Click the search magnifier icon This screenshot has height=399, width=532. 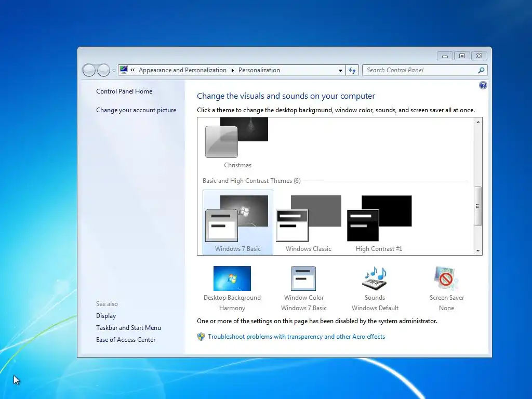pyautogui.click(x=481, y=70)
